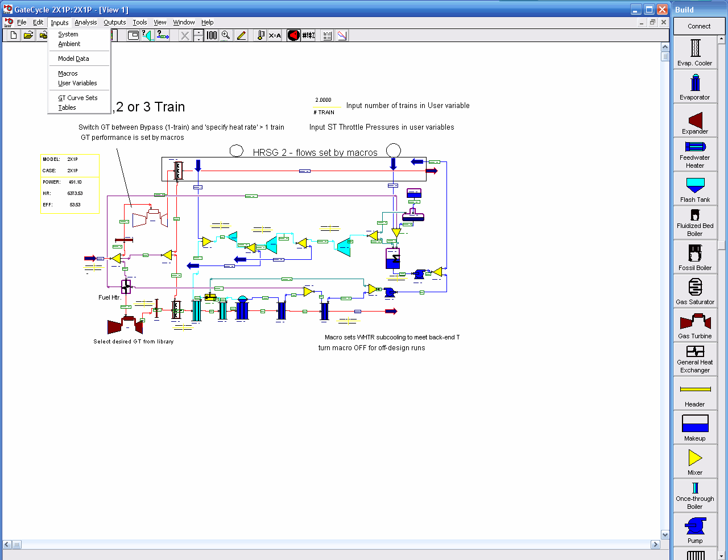Open the Help menu
This screenshot has width=728, height=560.
click(208, 23)
